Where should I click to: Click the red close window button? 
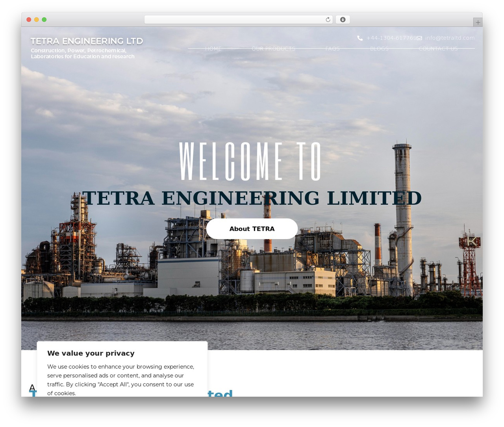pyautogui.click(x=29, y=20)
